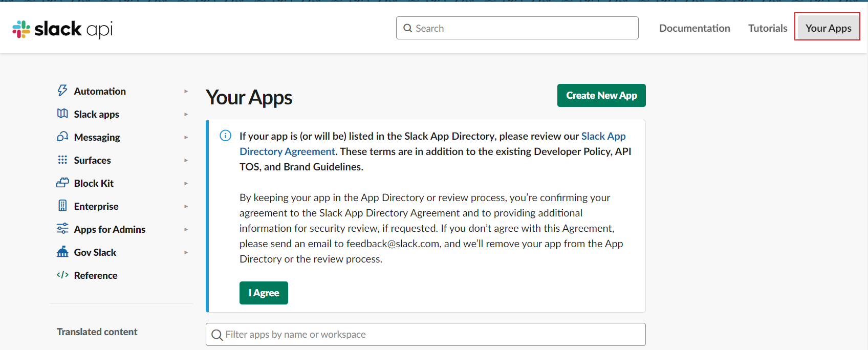Open Apps for Admins in the sidebar

(110, 229)
